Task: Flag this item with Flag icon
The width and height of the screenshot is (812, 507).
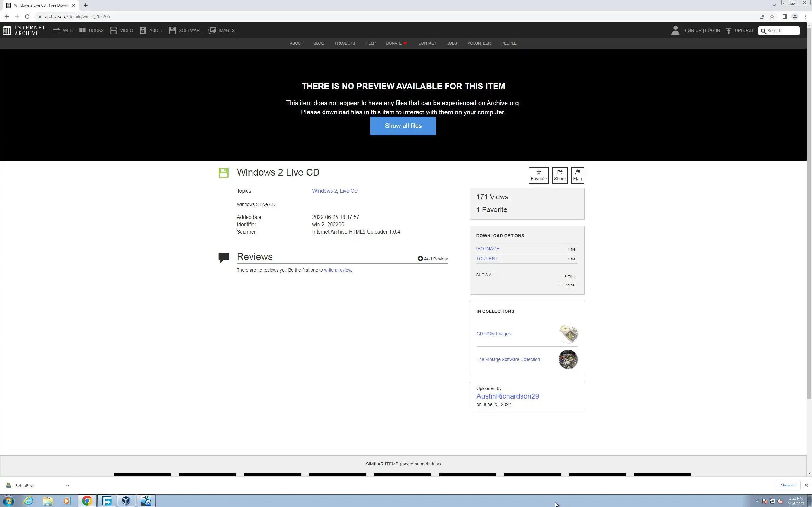Action: click(x=577, y=172)
